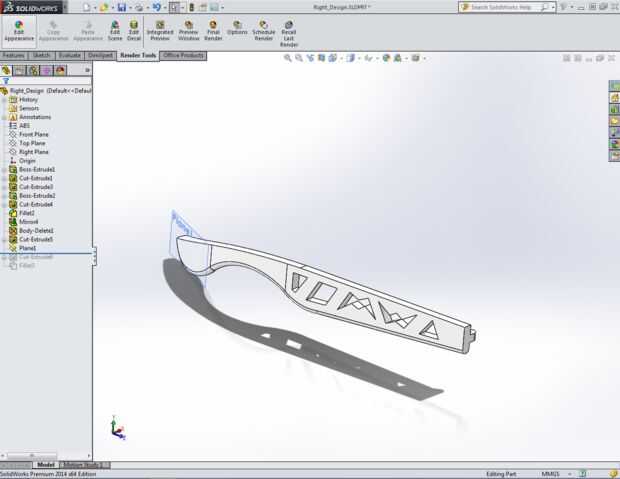Click Previous View icon in viewport toolbar
The width and height of the screenshot is (620, 479).
[310, 58]
